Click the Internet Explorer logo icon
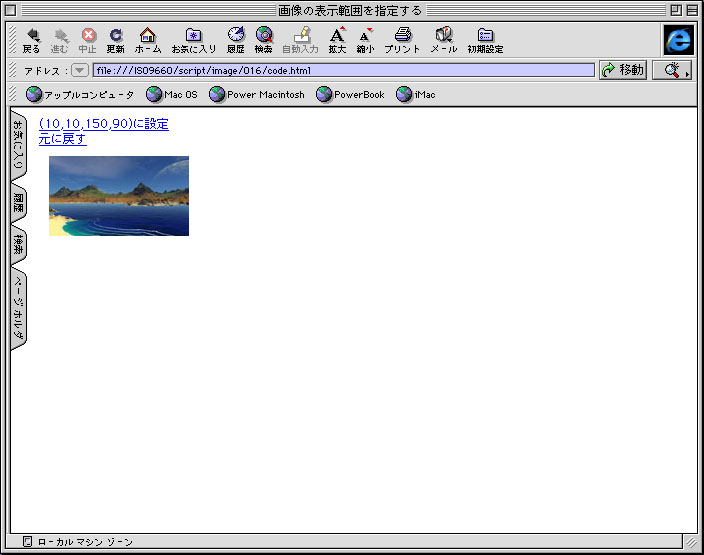Image resolution: width=704 pixels, height=555 pixels. pos(678,40)
